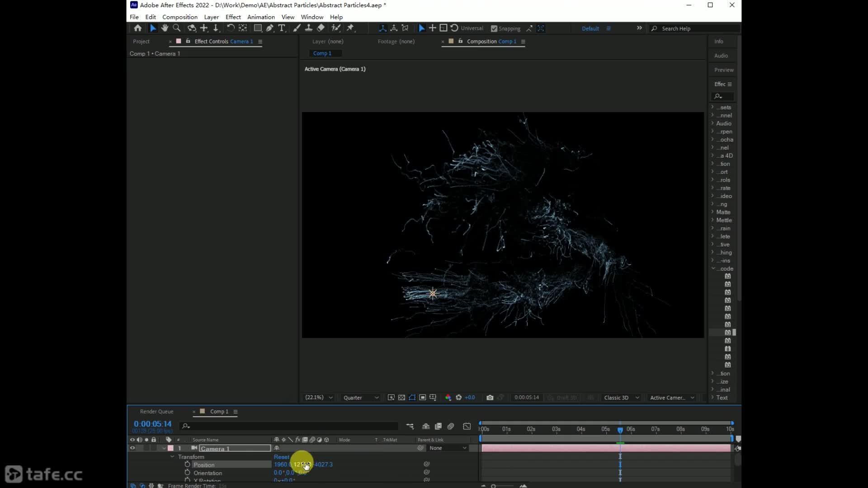Select the Selection (arrow) tool

coord(153,28)
